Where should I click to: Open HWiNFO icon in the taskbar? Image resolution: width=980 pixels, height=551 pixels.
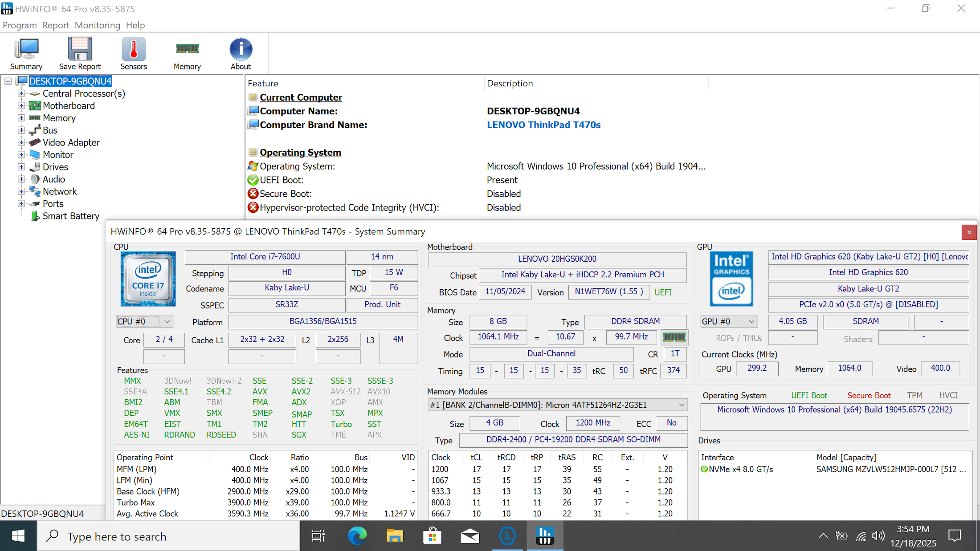click(x=544, y=536)
